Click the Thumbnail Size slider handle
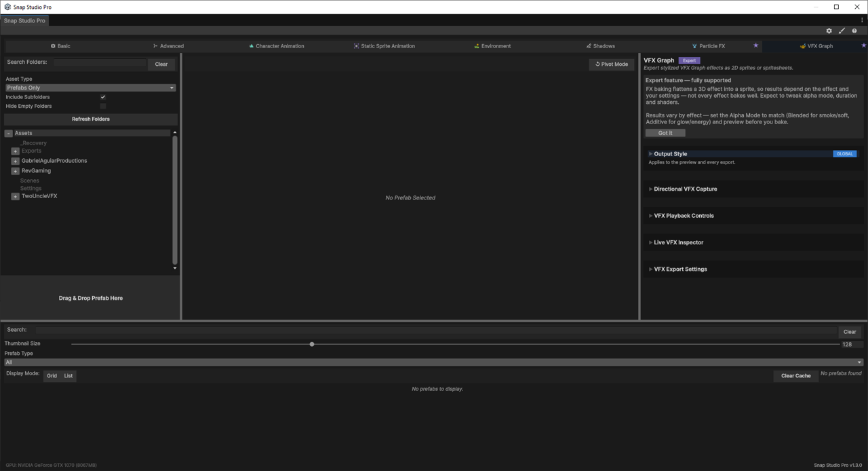Screen dimensions: 868x471 click(312, 344)
